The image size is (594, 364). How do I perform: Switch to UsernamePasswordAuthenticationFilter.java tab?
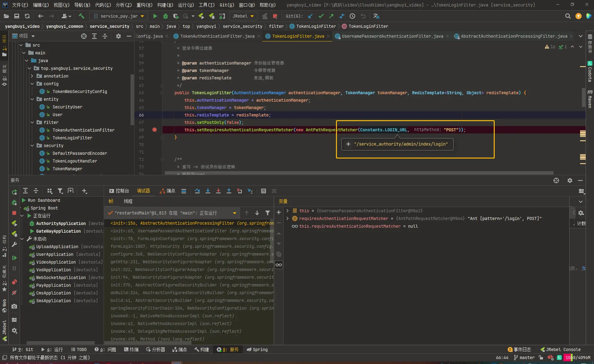pyautogui.click(x=392, y=36)
